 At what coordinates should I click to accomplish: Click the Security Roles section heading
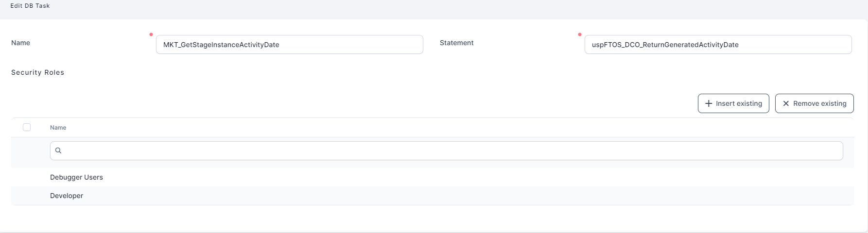(38, 72)
